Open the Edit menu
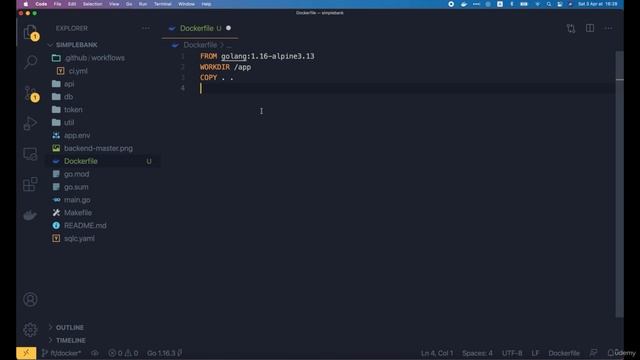 [72, 4]
